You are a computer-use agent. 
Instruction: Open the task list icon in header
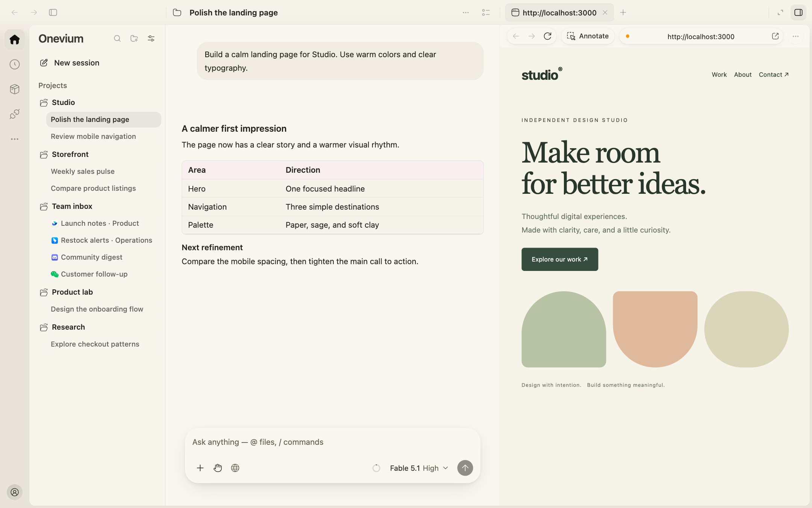coord(486,12)
